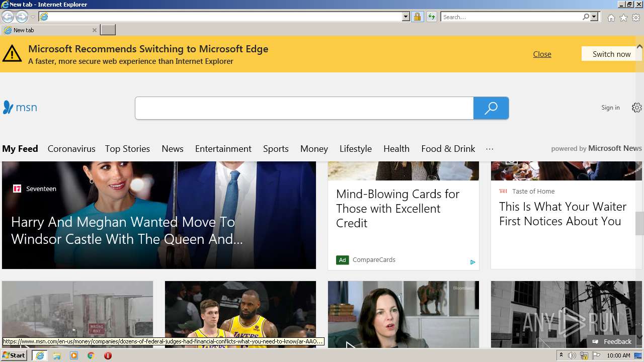Click the Seventeen source logo icon
644x362 pixels.
coord(17,189)
